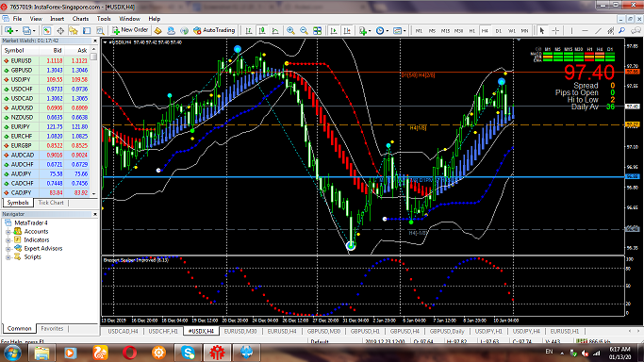Viewport: 644px width, 362px height.
Task: Select the Trendline drawing tool
Action: coord(598,31)
